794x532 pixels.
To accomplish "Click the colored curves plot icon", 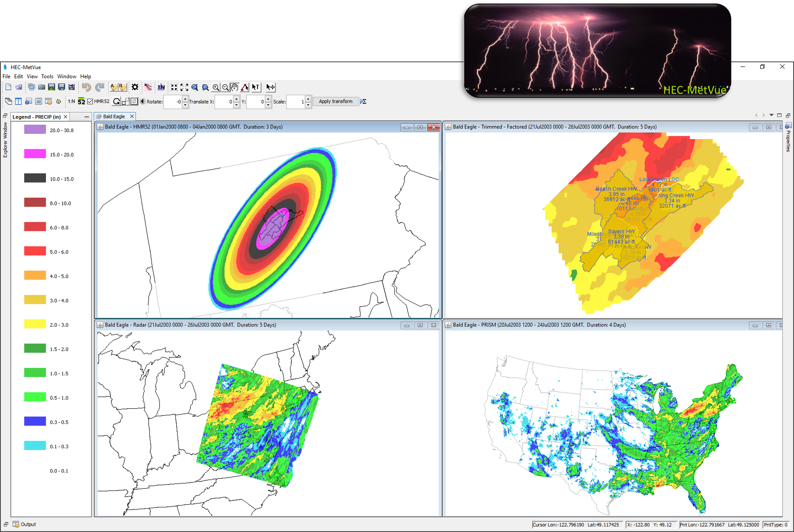I will point(148,87).
